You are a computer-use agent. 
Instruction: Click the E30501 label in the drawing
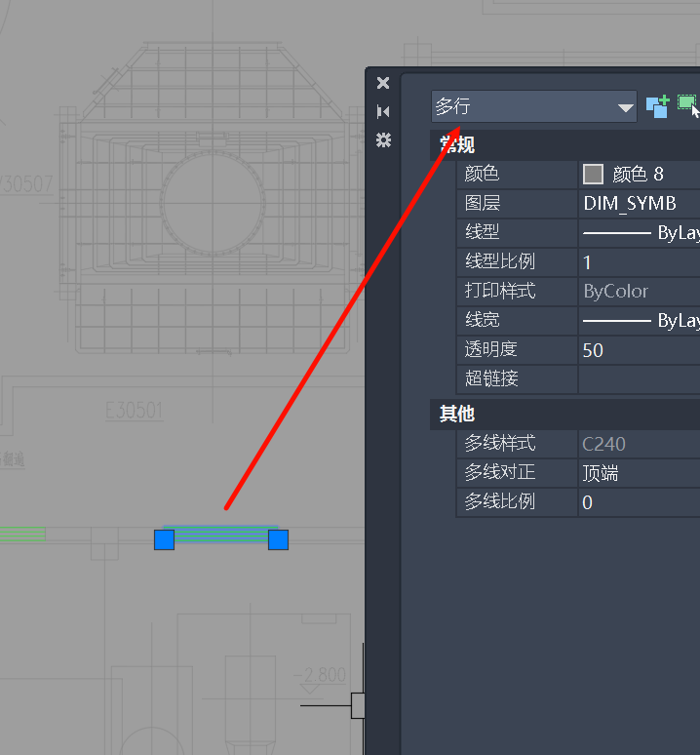[134, 410]
